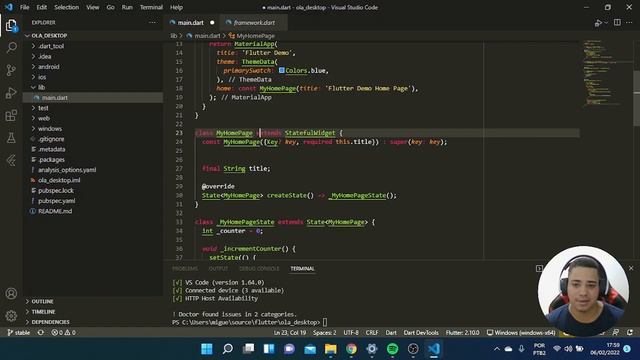Open the notifications bell in status bar
The width and height of the screenshot is (640, 360).
click(630, 333)
